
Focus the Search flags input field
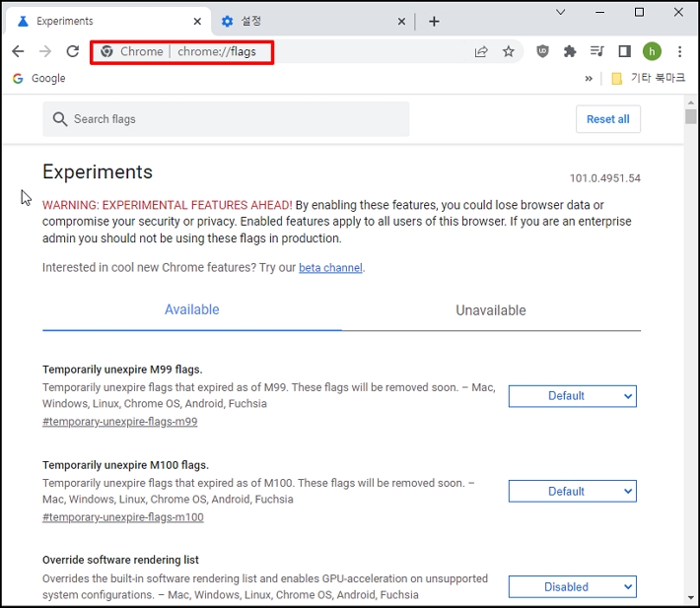tap(226, 119)
